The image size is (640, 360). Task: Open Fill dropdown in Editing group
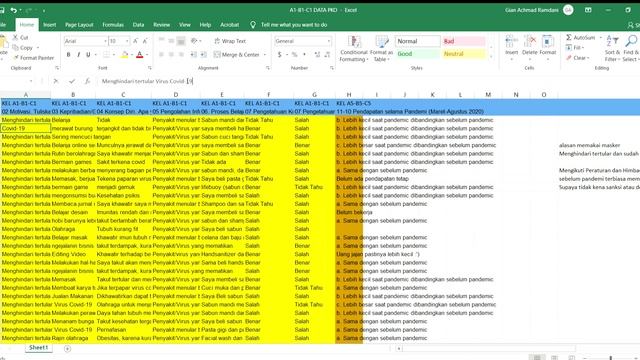tap(575, 48)
